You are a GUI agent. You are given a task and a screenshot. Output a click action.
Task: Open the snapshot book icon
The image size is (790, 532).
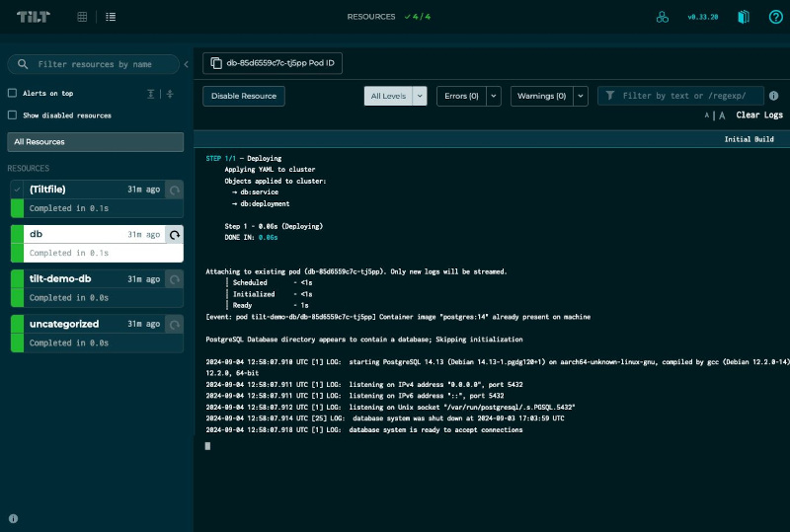745,17
